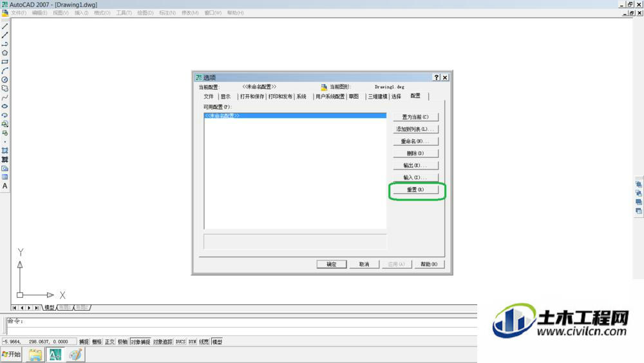Screen dimensions: 644x363
Task: Select the Multiline Text tool
Action: (x=5, y=186)
